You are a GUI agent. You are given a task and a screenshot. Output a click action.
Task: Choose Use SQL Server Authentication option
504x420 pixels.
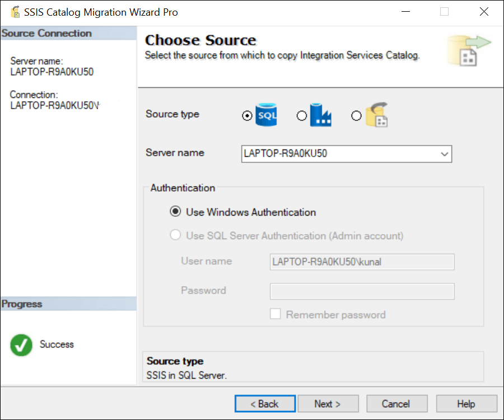point(176,236)
